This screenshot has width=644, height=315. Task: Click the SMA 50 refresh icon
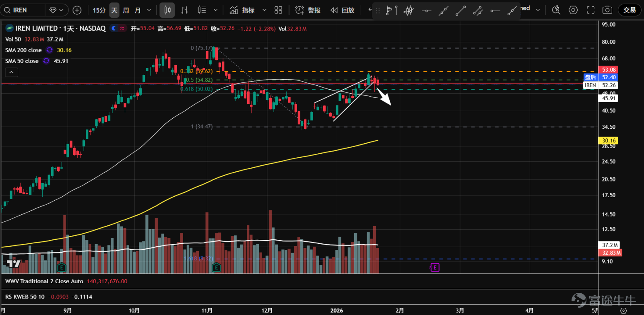(x=46, y=61)
